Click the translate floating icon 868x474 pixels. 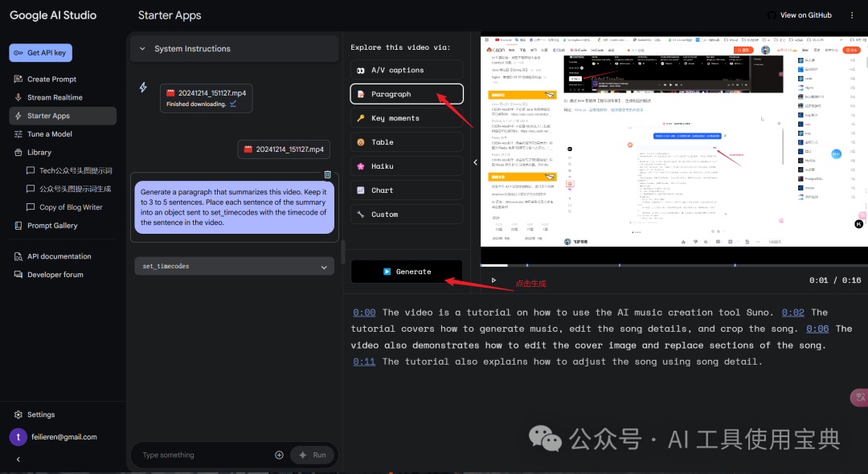click(860, 397)
